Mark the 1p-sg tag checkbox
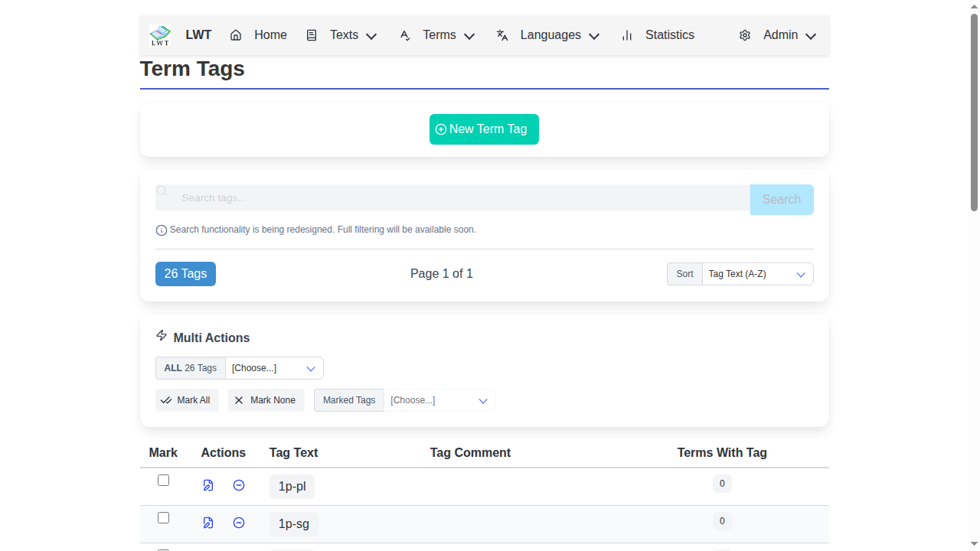 [163, 518]
